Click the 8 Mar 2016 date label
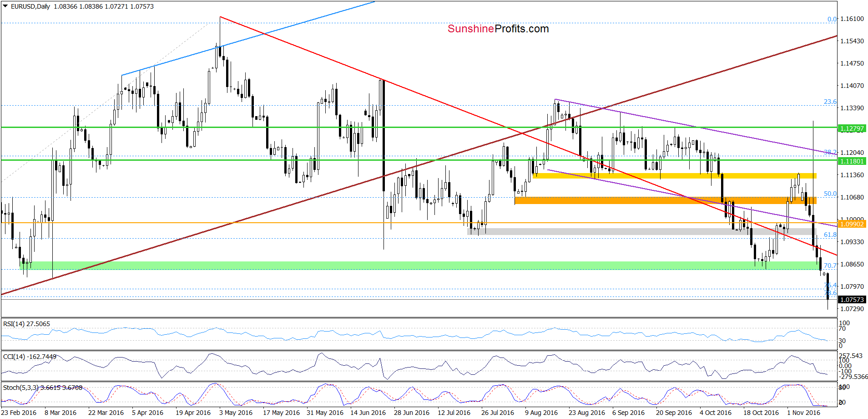The height and width of the screenshot is (419, 868). click(61, 413)
